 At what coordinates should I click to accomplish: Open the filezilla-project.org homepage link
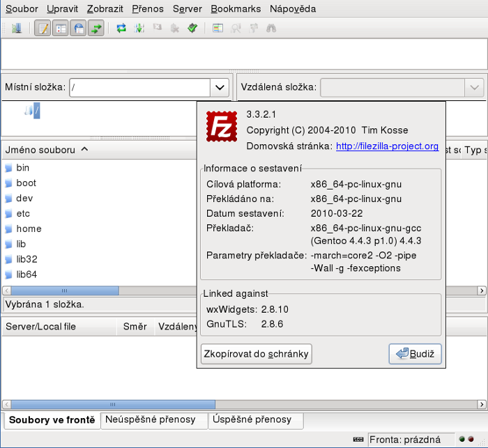(387, 146)
